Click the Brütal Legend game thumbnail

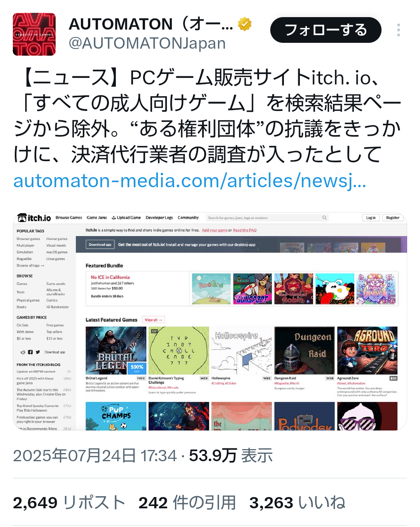click(x=116, y=350)
